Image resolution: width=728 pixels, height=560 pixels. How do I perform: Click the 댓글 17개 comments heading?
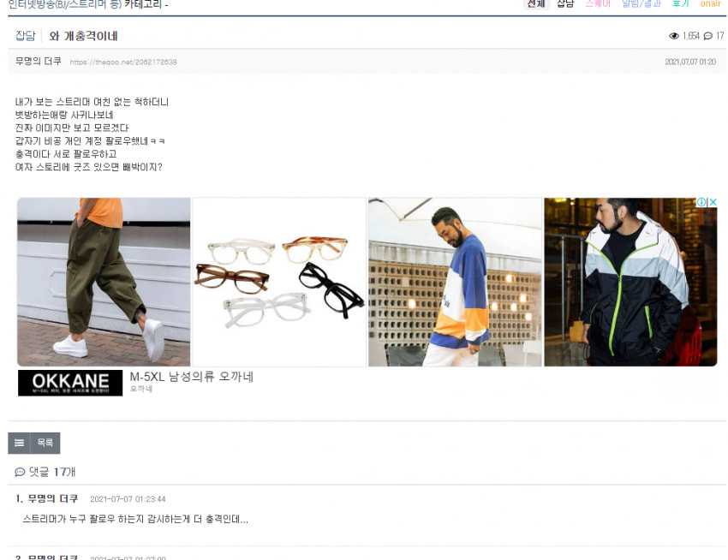(52, 473)
